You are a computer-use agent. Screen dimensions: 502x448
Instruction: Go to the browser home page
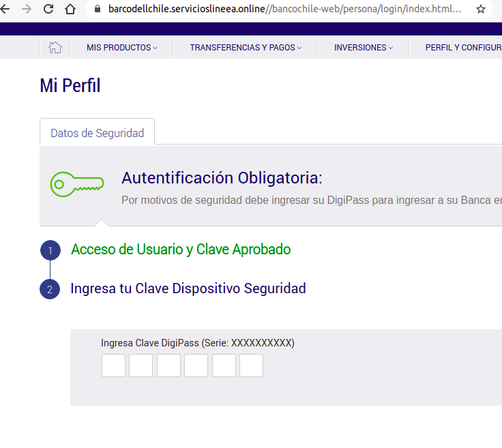point(70,10)
